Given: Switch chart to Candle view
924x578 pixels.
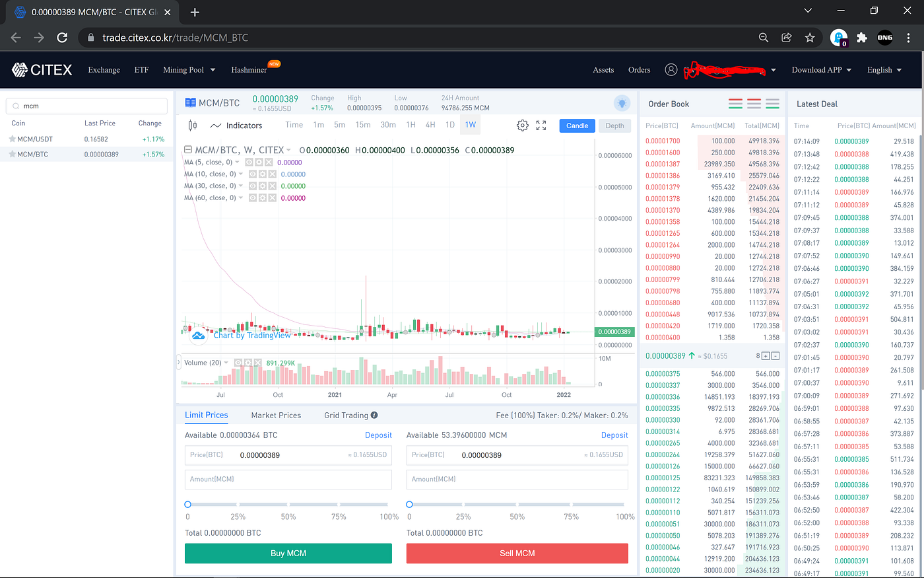Looking at the screenshot, I should pos(577,126).
